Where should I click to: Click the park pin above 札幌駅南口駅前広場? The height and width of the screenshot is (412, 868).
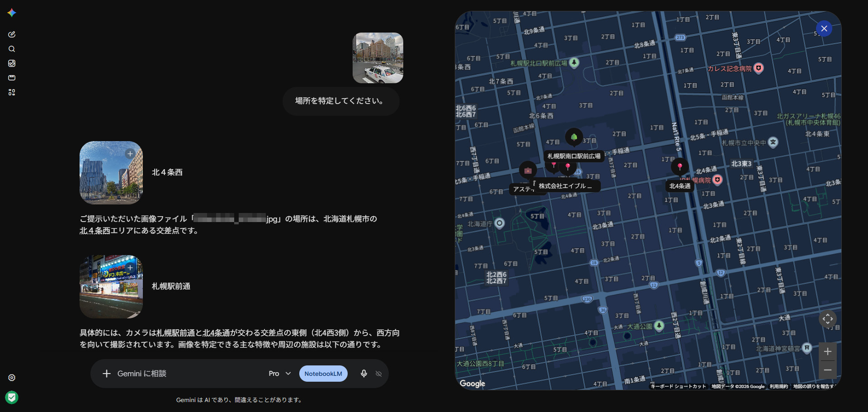pos(574,137)
